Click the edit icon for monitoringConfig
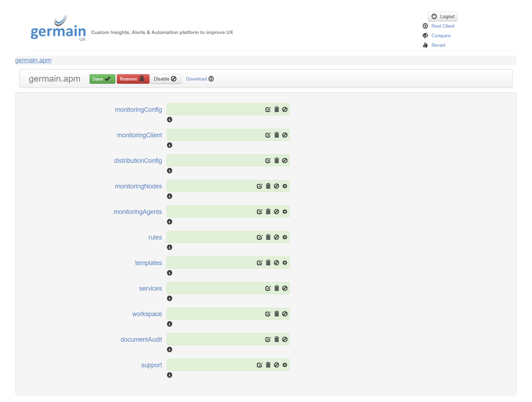Viewport: 532px width, 402px height. [x=268, y=110]
